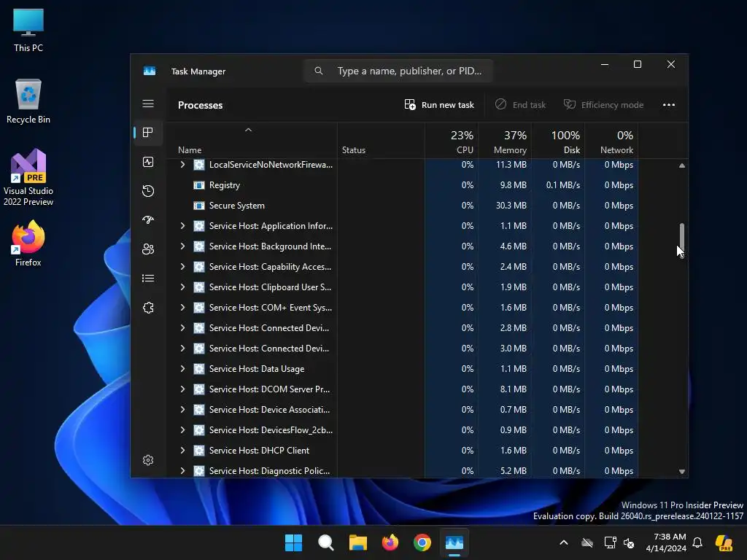Show hidden system tray icons chevron
Viewport: 747px width, 560px height.
(x=564, y=542)
